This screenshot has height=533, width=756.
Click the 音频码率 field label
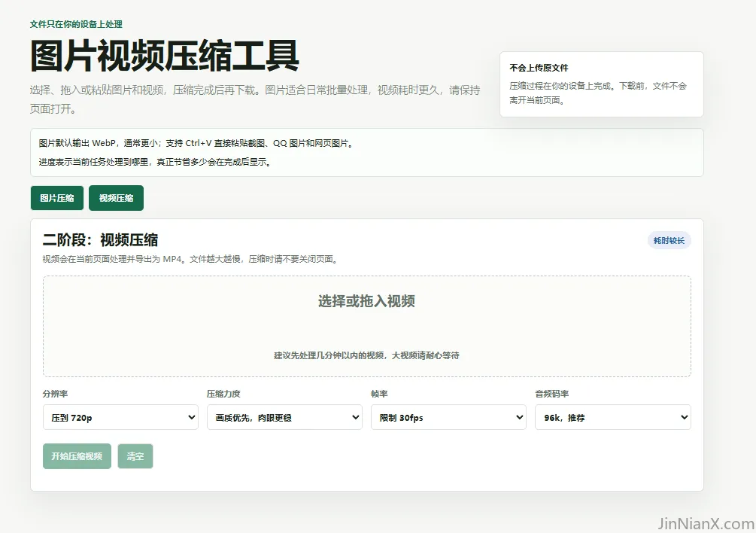pyautogui.click(x=551, y=394)
